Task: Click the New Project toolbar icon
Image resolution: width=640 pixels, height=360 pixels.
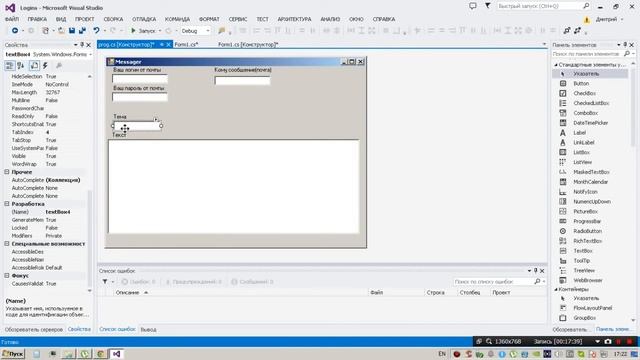Action: [46, 31]
